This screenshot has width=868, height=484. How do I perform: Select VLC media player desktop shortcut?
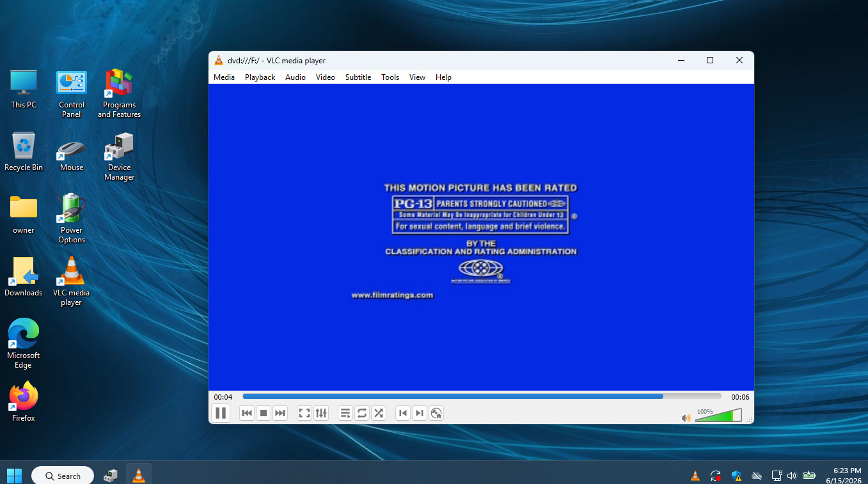click(x=72, y=282)
